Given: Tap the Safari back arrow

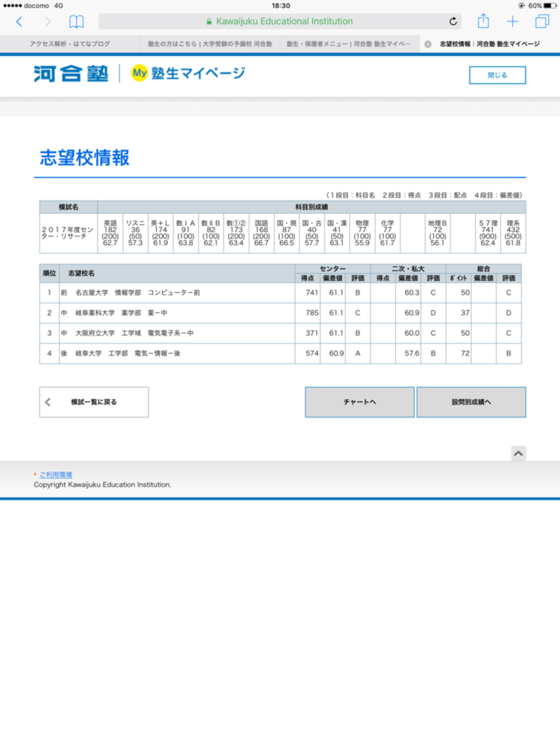Looking at the screenshot, I should click(x=19, y=22).
